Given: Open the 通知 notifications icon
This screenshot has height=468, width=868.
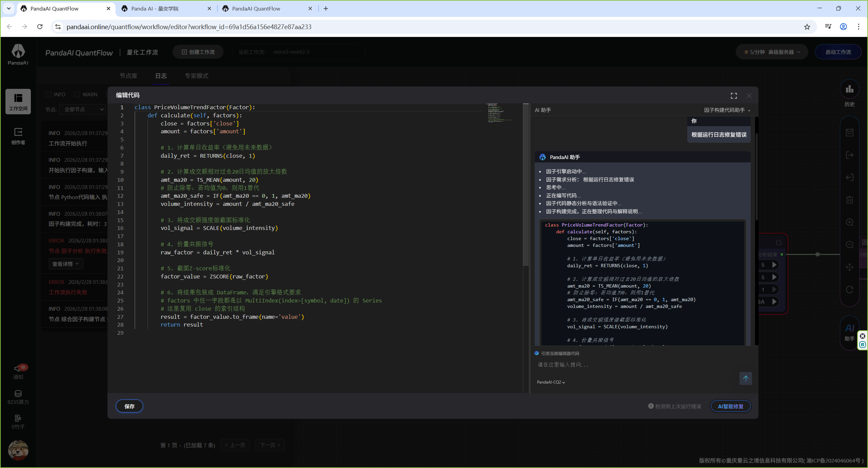Looking at the screenshot, I should click(x=18, y=372).
